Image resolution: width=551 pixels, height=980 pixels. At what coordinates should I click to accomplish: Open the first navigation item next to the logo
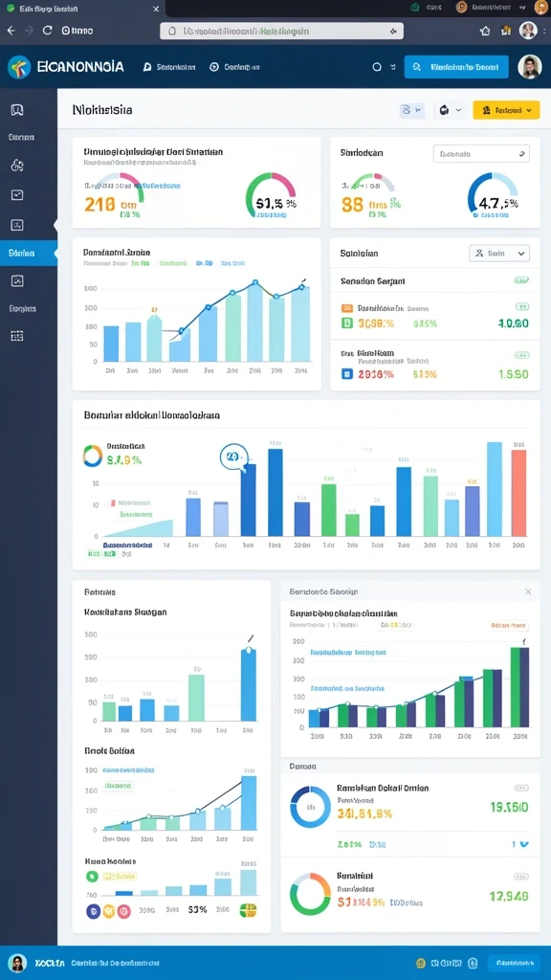click(x=169, y=67)
